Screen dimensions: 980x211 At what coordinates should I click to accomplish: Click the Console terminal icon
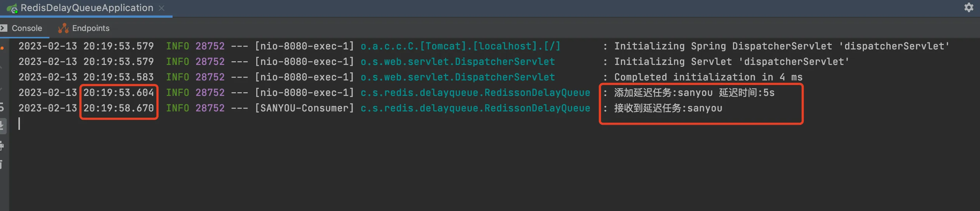(x=4, y=28)
